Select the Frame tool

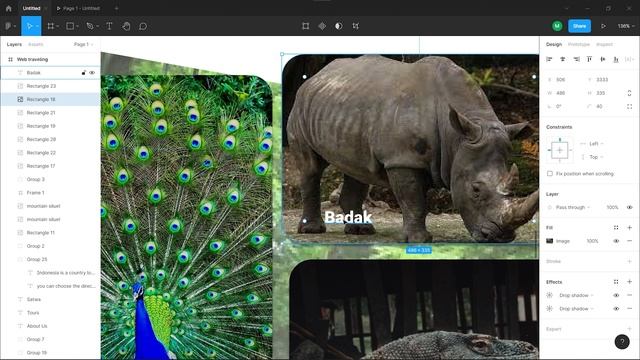pyautogui.click(x=51, y=26)
